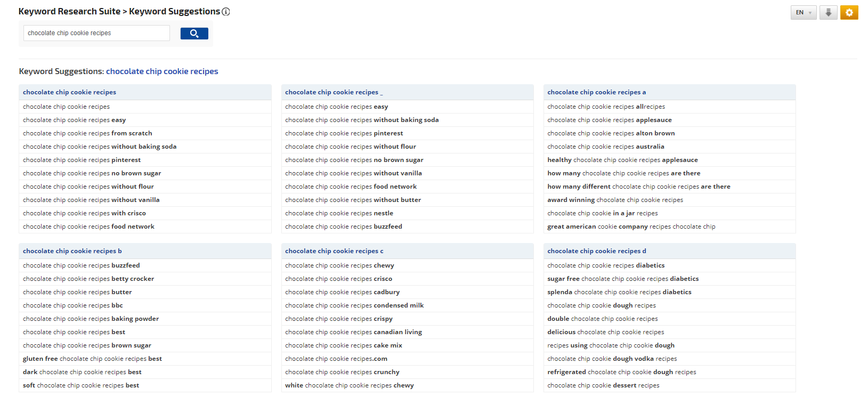Screen dimensions: 868x396
Task: Select 'chocolate chip cookie recipes with crisco'
Action: (x=84, y=213)
